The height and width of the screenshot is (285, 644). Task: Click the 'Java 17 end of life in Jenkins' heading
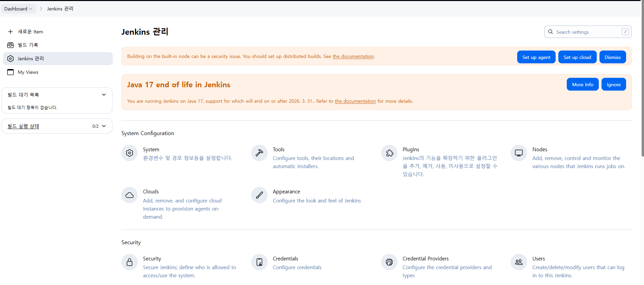coord(178,85)
